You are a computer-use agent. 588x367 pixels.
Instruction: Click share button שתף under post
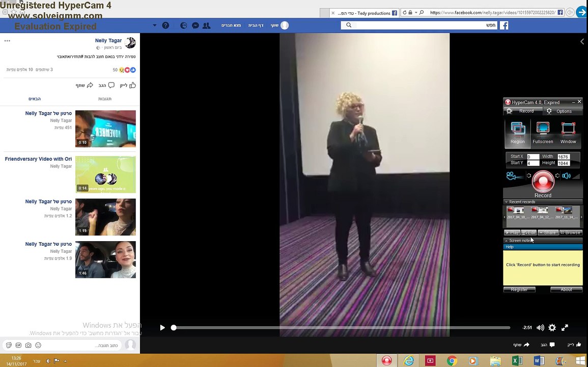tap(85, 85)
